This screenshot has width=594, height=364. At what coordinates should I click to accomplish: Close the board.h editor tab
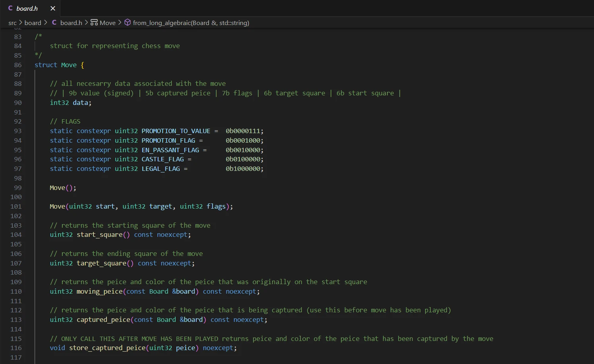coord(53,8)
